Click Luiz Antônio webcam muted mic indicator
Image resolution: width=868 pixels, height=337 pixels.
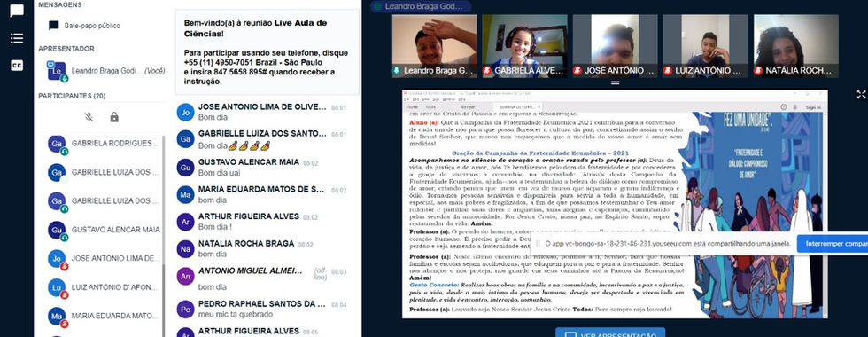(x=668, y=71)
